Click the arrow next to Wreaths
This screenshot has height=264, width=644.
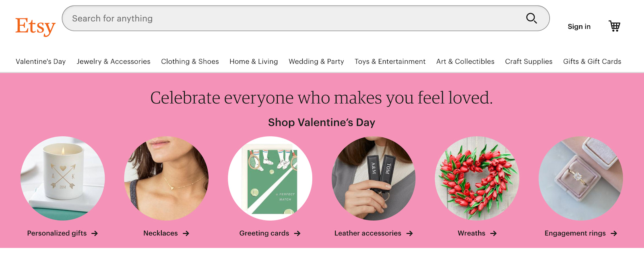tap(494, 233)
